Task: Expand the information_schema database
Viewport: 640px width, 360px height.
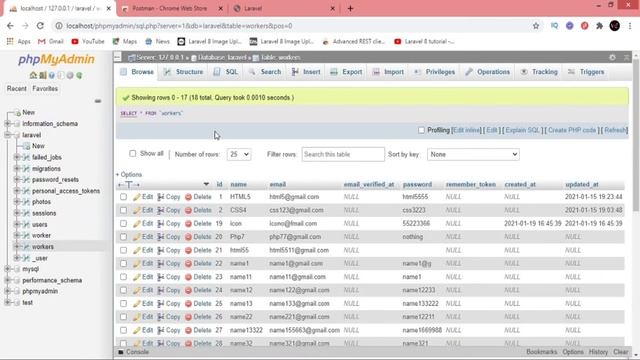Action: click(x=7, y=124)
